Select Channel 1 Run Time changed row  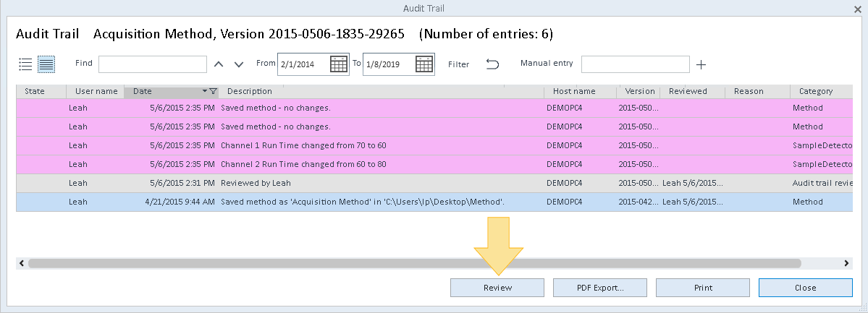(x=434, y=145)
